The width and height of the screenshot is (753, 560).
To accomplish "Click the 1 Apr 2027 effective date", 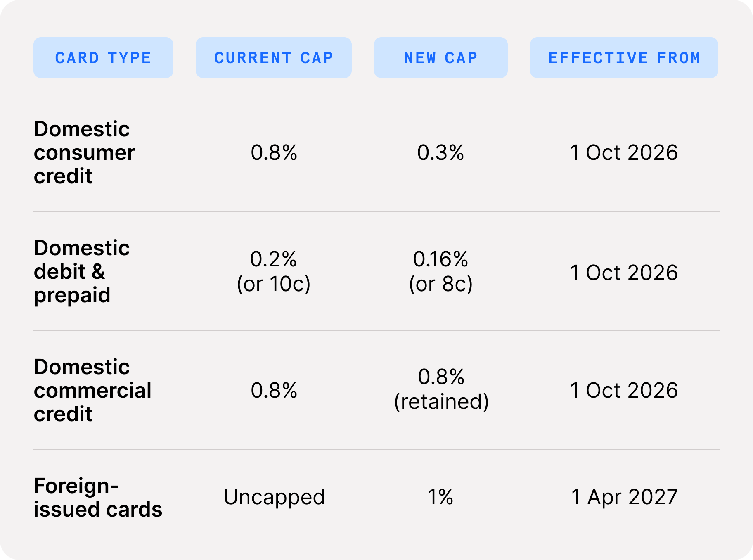I will click(624, 497).
